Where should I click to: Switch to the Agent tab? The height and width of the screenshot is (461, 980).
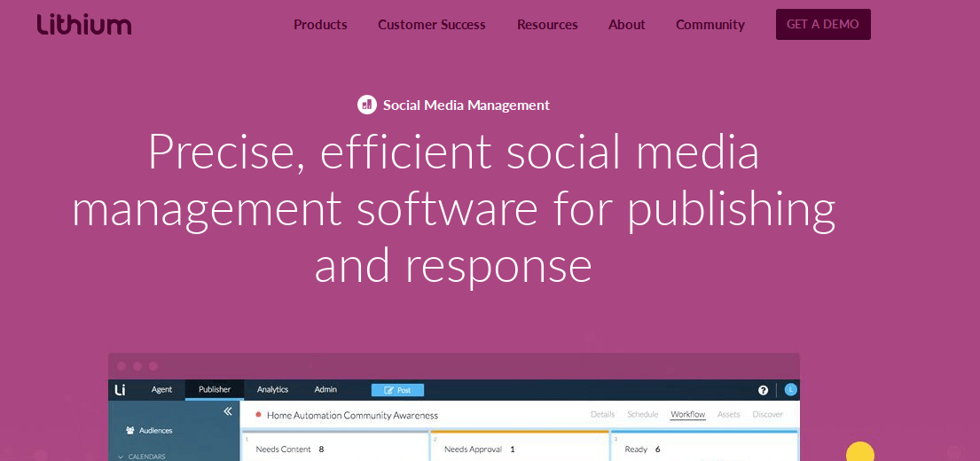162,389
